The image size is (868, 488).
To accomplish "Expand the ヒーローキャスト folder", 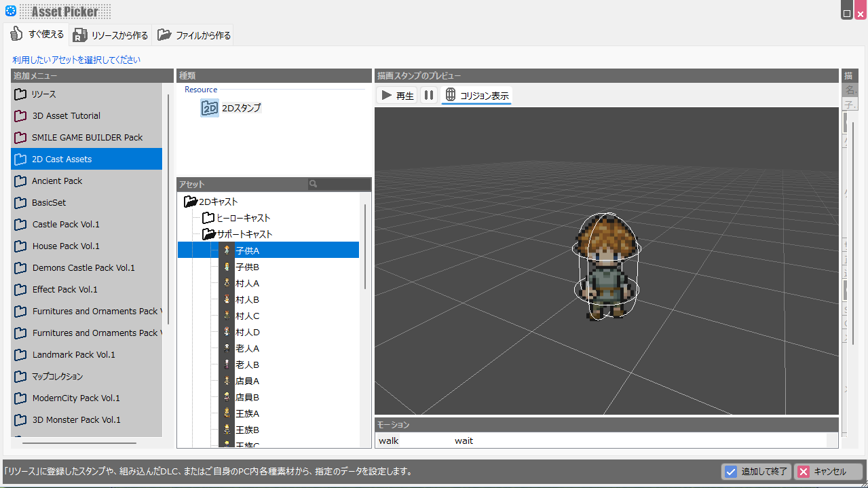I will [208, 218].
